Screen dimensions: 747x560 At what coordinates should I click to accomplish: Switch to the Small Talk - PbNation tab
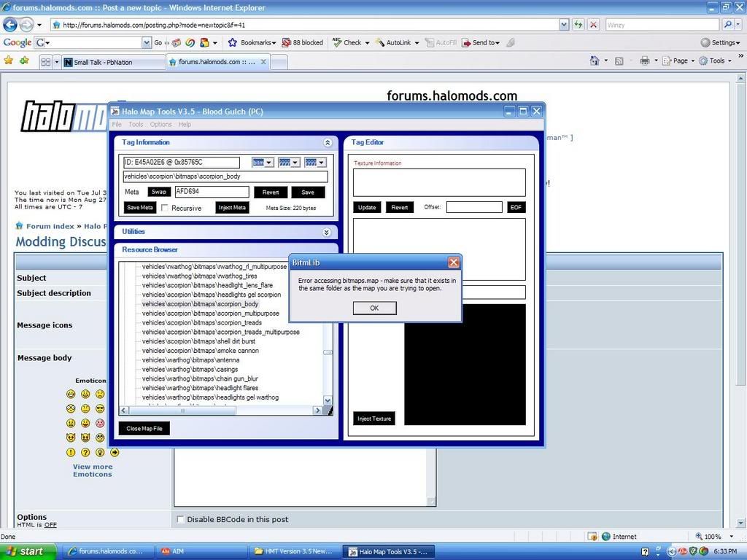(x=113, y=63)
